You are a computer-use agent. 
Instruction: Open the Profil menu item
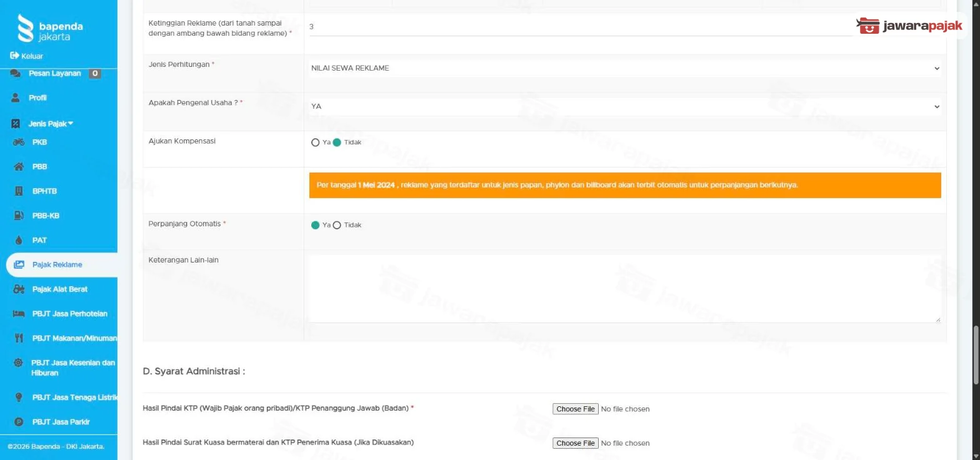point(37,98)
